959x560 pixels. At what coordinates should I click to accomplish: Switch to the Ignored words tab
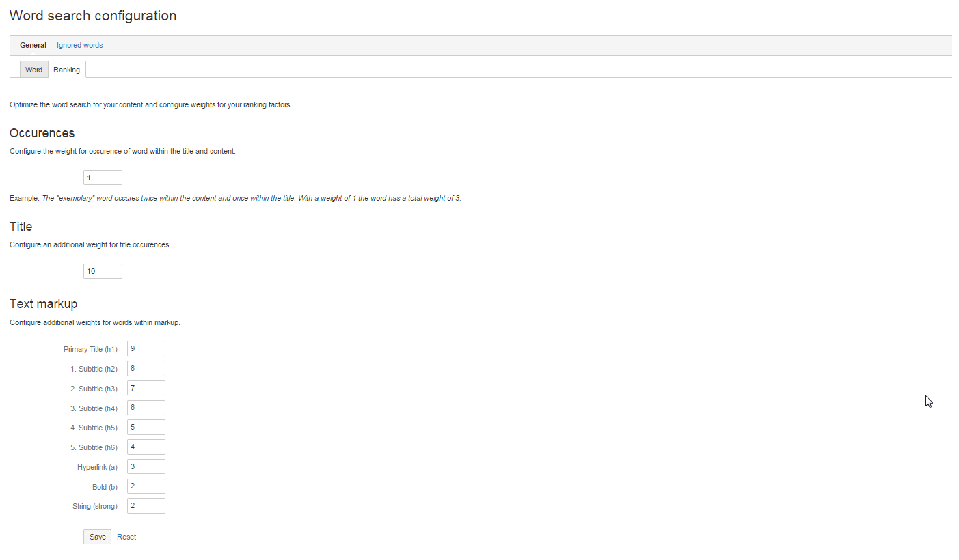click(x=79, y=46)
